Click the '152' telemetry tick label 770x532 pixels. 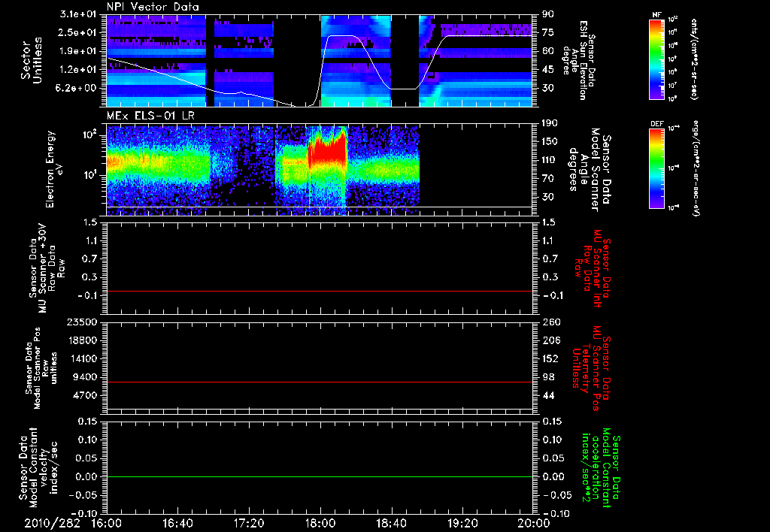point(550,358)
